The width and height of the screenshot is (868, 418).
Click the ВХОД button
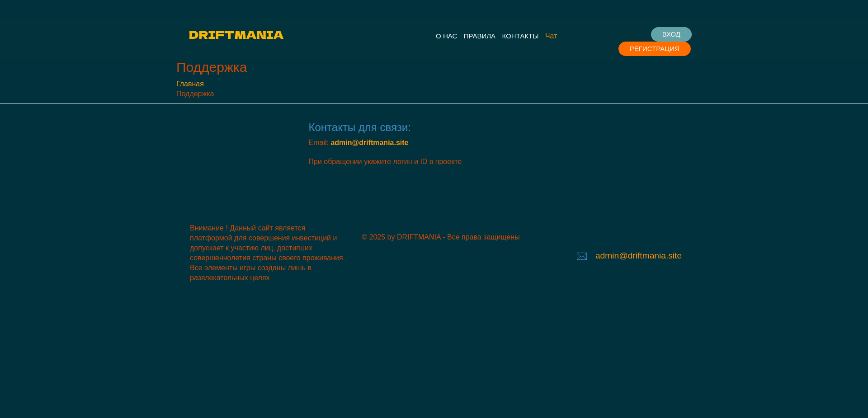671,34
